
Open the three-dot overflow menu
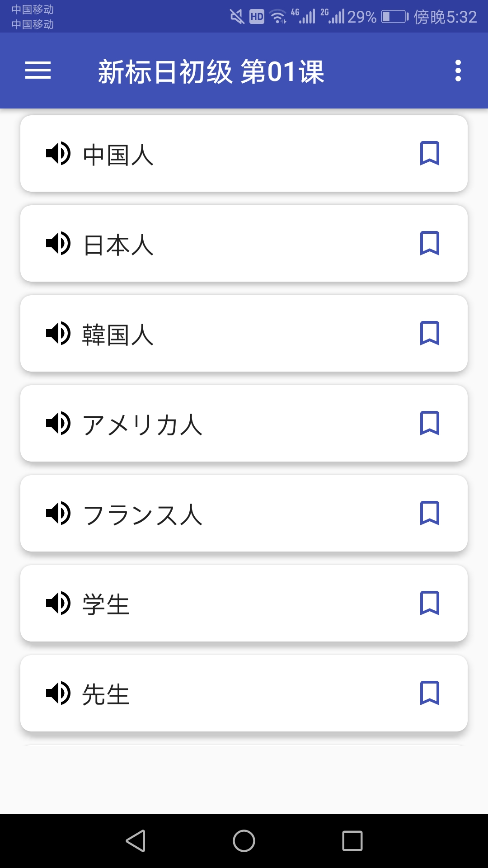(458, 71)
